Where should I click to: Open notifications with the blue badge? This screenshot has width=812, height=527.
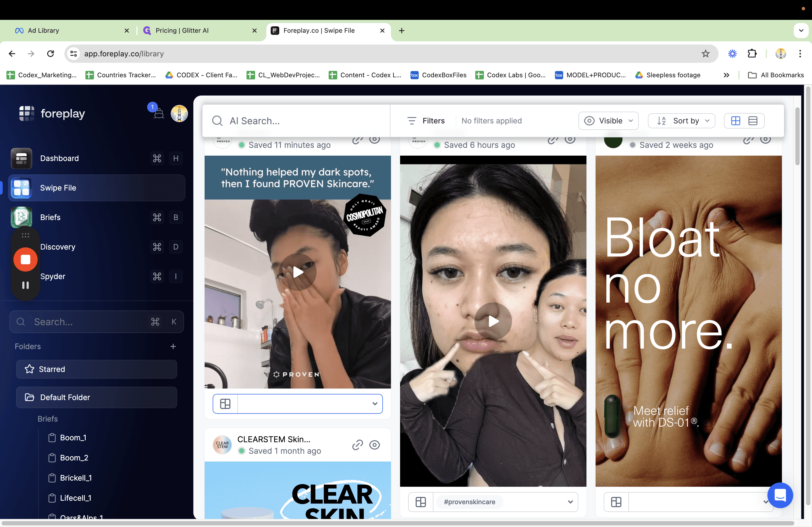(157, 111)
